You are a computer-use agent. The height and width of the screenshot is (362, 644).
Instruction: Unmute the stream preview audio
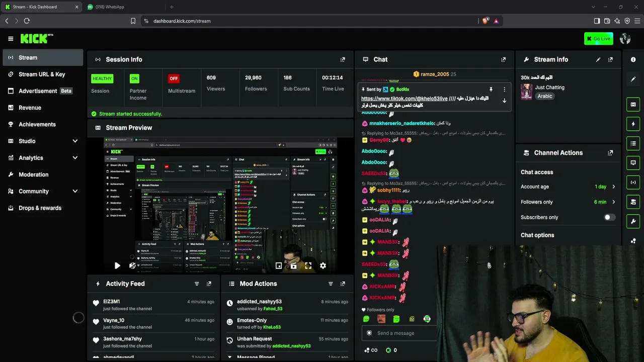(132, 266)
